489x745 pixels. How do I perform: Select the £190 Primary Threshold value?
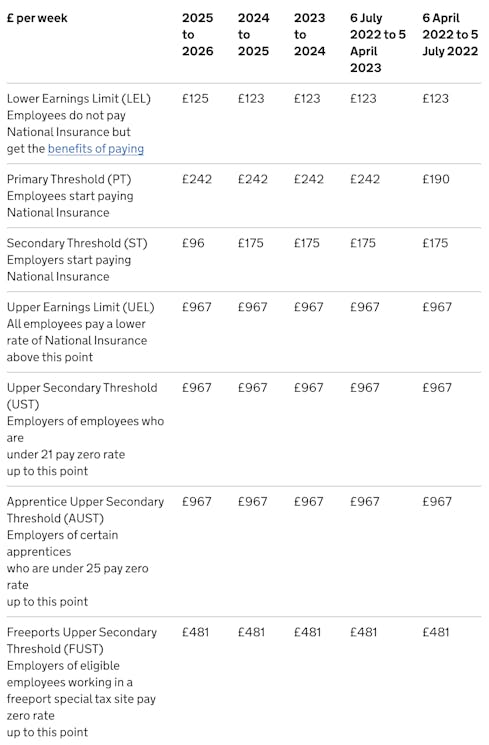436,180
